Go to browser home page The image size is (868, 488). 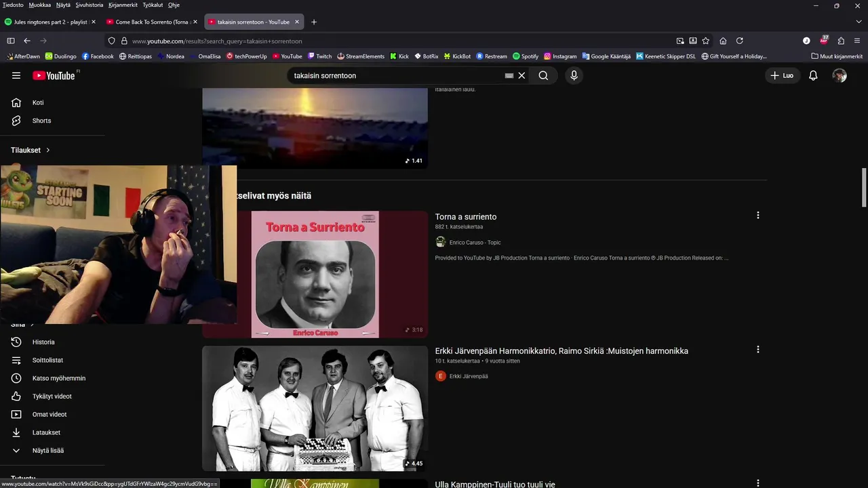[723, 41]
